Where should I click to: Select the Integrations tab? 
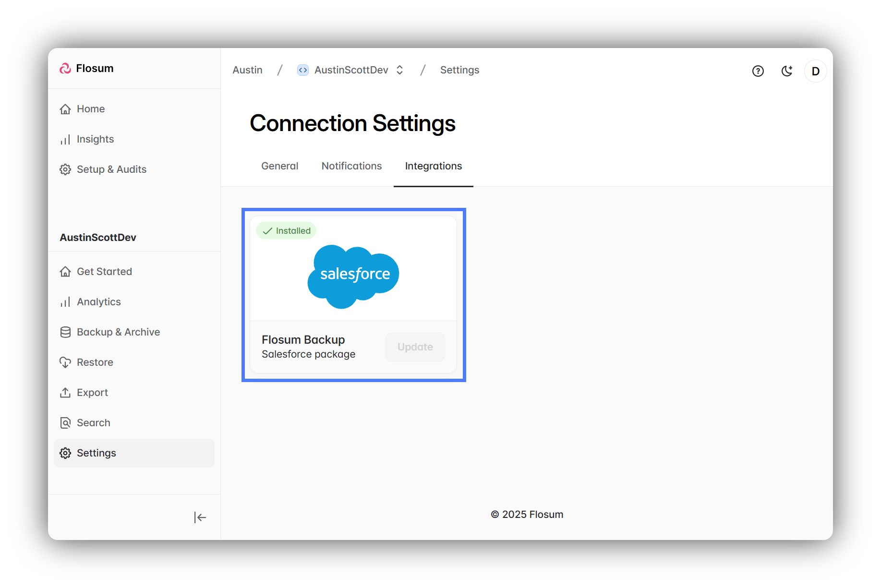click(433, 166)
